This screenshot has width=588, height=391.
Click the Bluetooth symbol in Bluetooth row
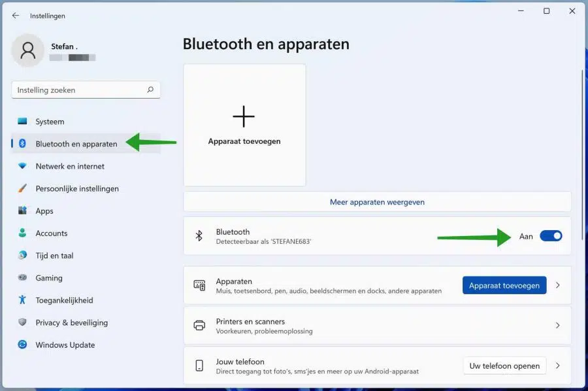[x=199, y=235]
